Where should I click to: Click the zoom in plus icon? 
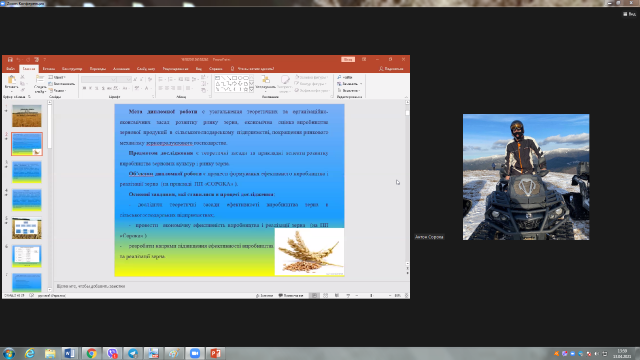tap(390, 296)
